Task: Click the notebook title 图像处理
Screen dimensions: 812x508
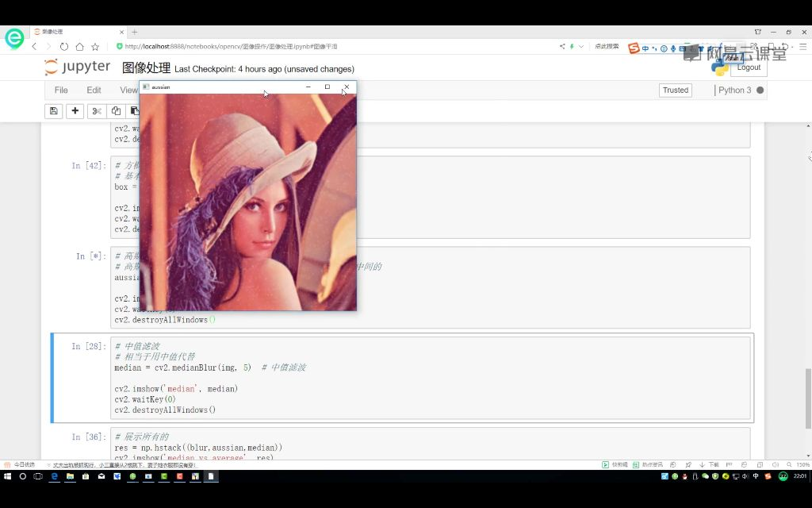Action: (146, 68)
